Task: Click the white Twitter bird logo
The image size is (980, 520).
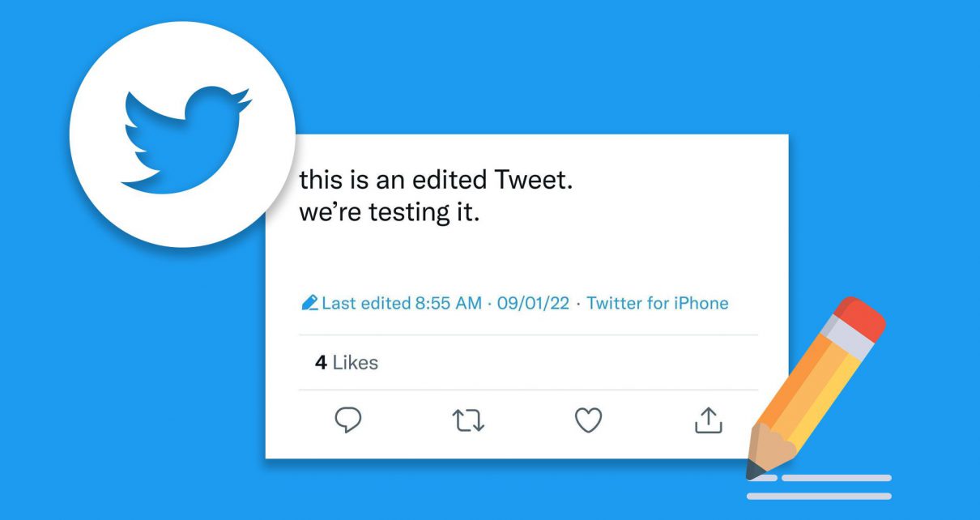Action: pyautogui.click(x=184, y=136)
